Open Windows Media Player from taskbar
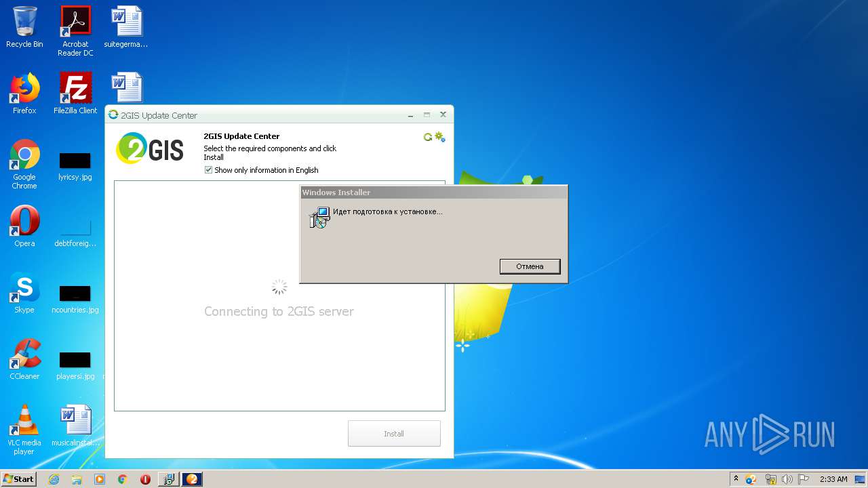This screenshot has width=868, height=488. [x=100, y=479]
